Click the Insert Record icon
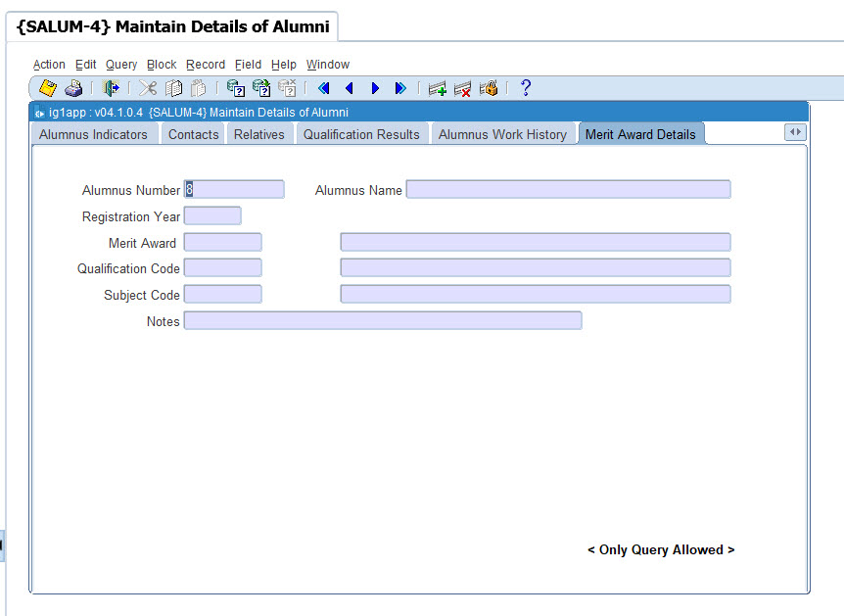This screenshot has width=844, height=616. [438, 89]
